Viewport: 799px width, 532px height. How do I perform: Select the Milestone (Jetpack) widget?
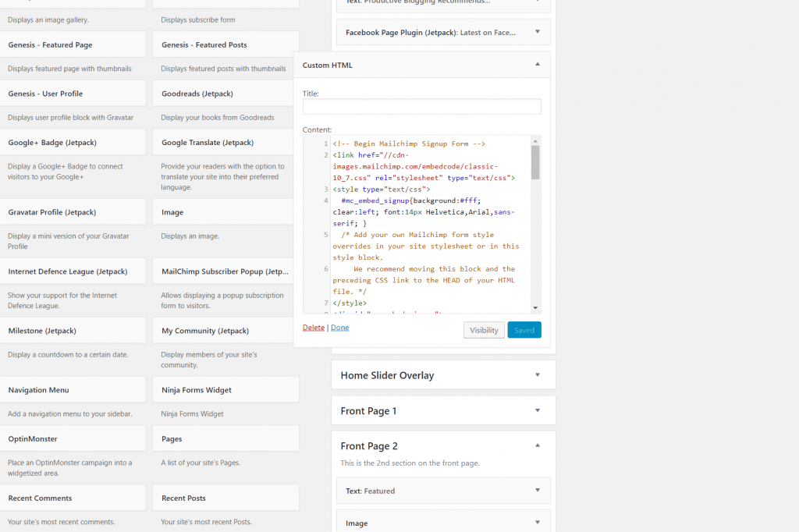tap(73, 331)
